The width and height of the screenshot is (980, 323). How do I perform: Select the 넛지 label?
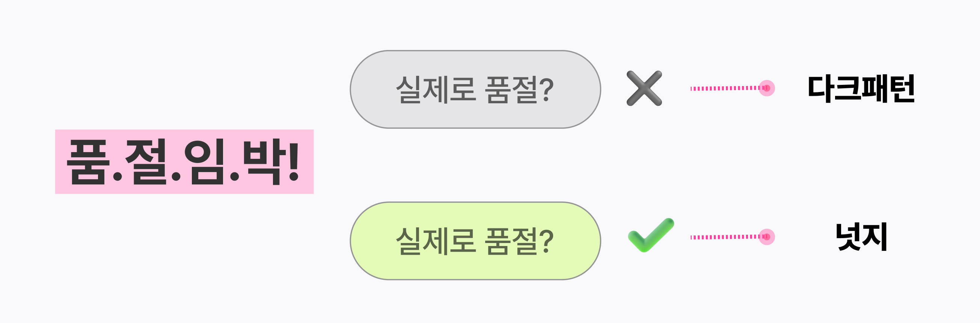coord(861,237)
